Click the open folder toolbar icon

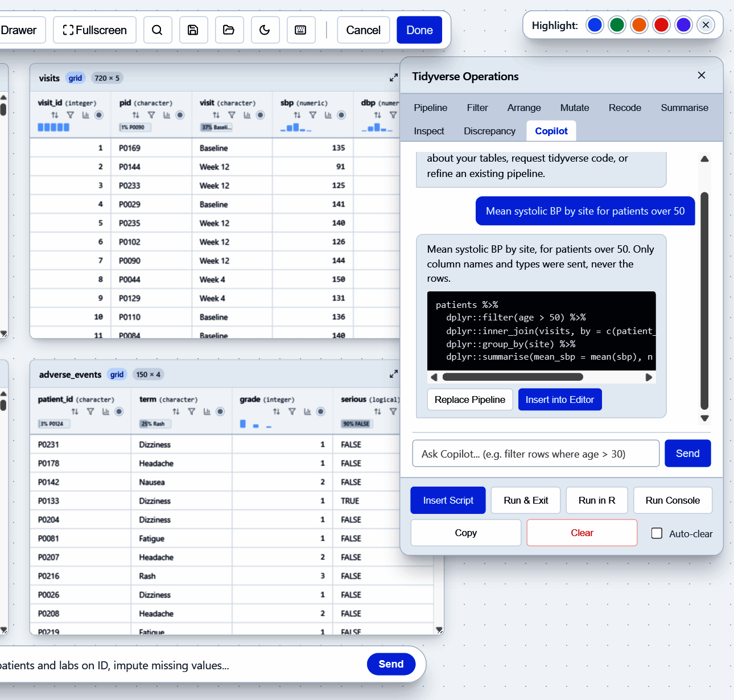(229, 30)
